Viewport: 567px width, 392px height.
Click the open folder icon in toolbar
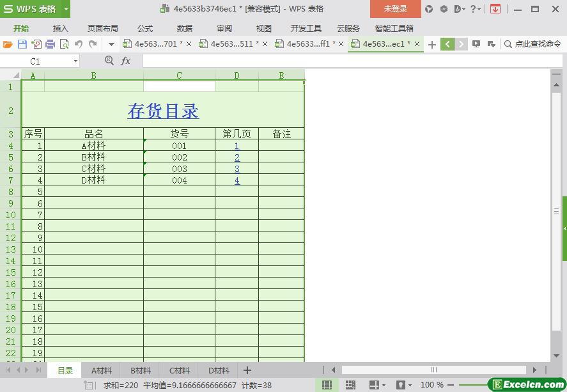click(x=8, y=44)
